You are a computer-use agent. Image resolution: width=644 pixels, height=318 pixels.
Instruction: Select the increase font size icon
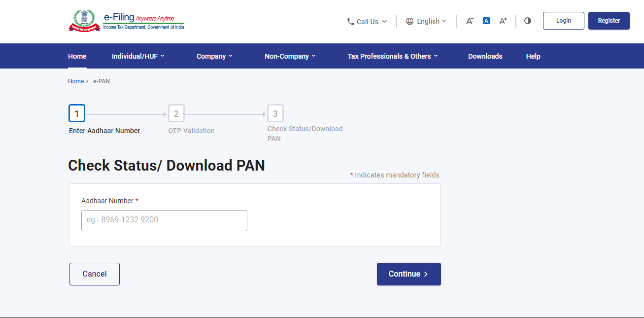pyautogui.click(x=503, y=21)
